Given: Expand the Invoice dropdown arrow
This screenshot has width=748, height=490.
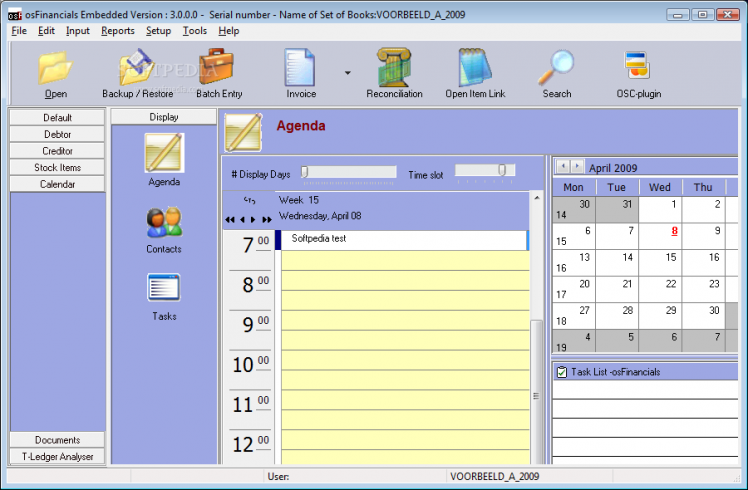Looking at the screenshot, I should (348, 73).
